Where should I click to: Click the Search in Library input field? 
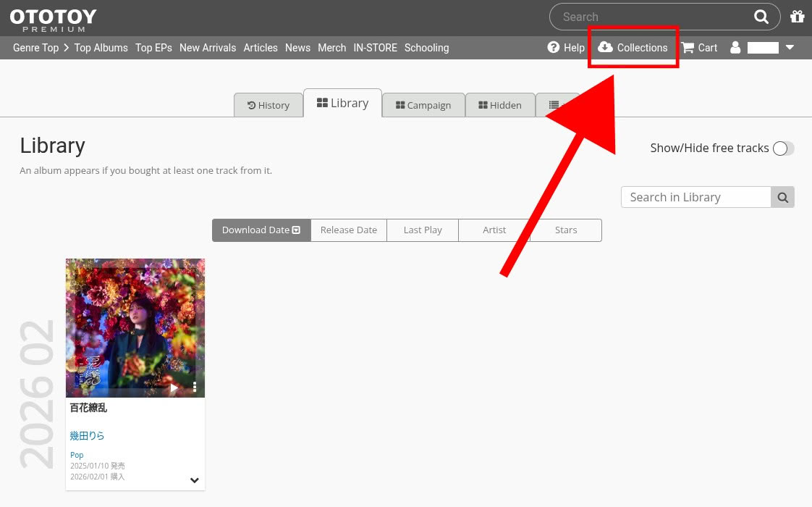coord(695,197)
